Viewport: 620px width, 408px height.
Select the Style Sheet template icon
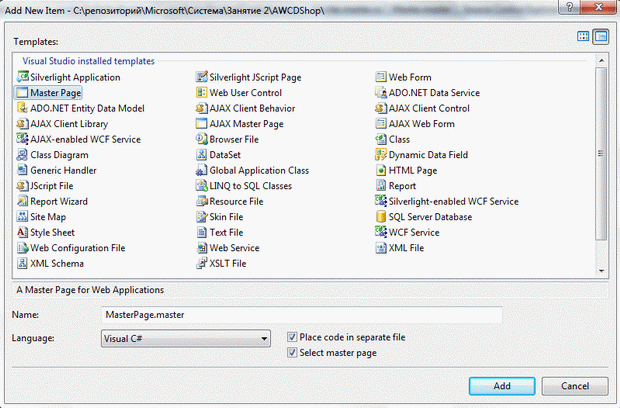click(22, 232)
